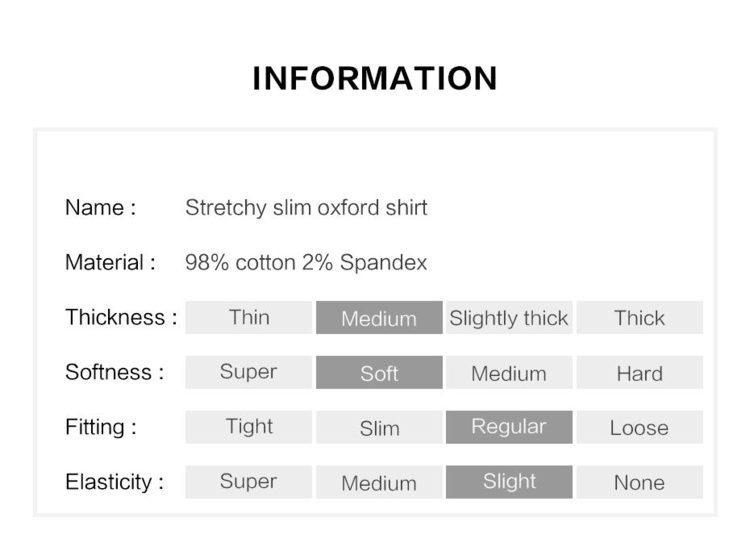The image size is (750, 547).
Task: Choose Super in the Softness row
Action: coord(249,372)
